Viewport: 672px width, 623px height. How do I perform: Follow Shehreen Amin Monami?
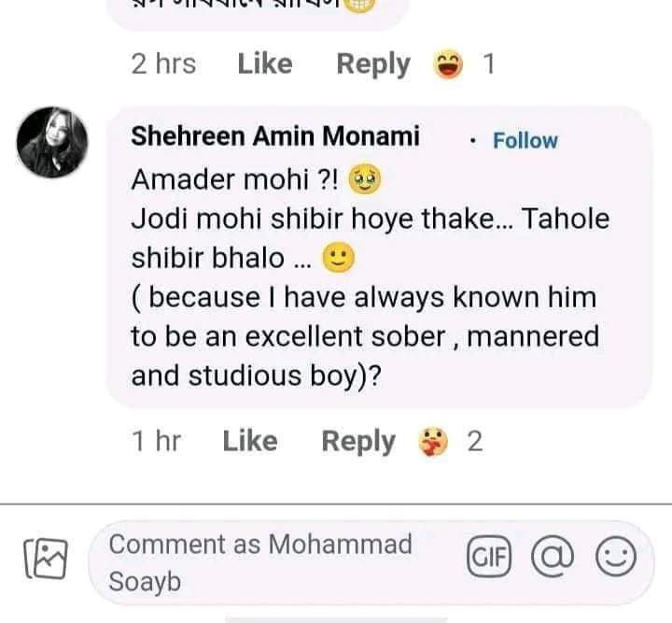pos(525,140)
